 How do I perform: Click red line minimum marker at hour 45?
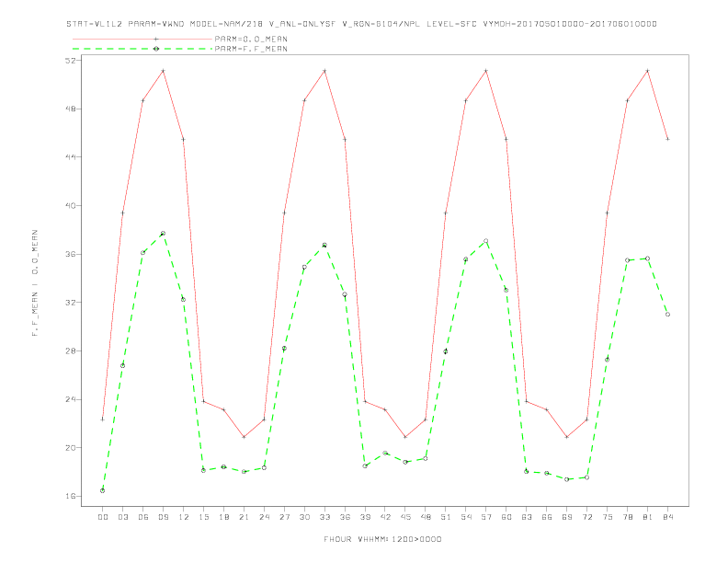[x=405, y=437]
